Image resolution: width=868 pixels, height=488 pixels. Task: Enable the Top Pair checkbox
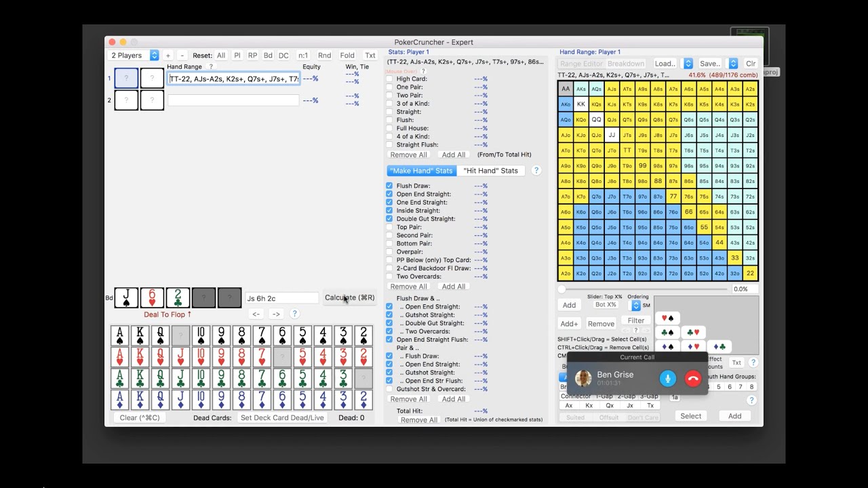pos(389,227)
